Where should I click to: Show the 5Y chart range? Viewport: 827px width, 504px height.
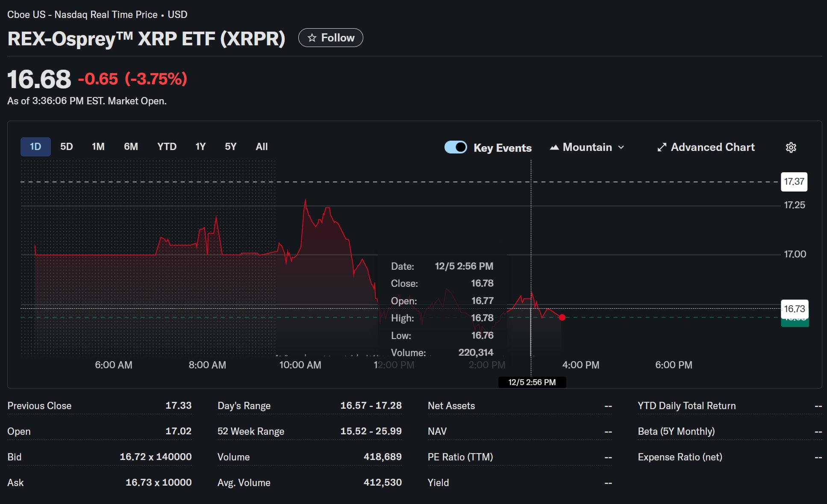click(230, 147)
